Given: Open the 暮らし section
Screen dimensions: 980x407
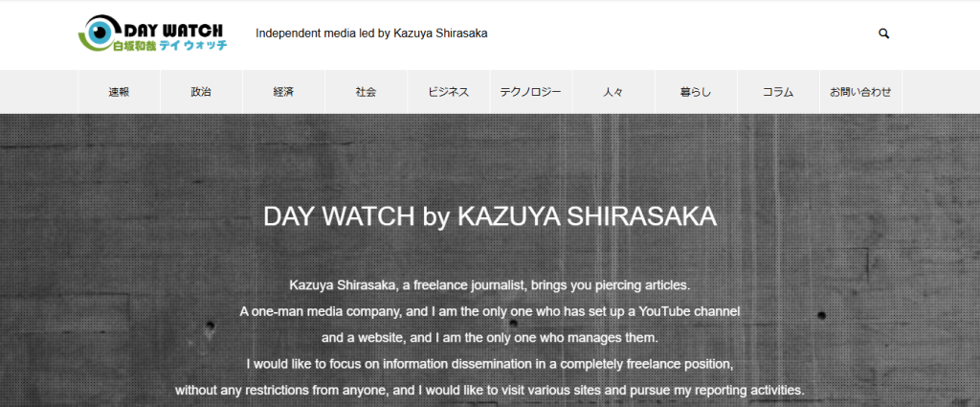Looking at the screenshot, I should [x=696, y=92].
